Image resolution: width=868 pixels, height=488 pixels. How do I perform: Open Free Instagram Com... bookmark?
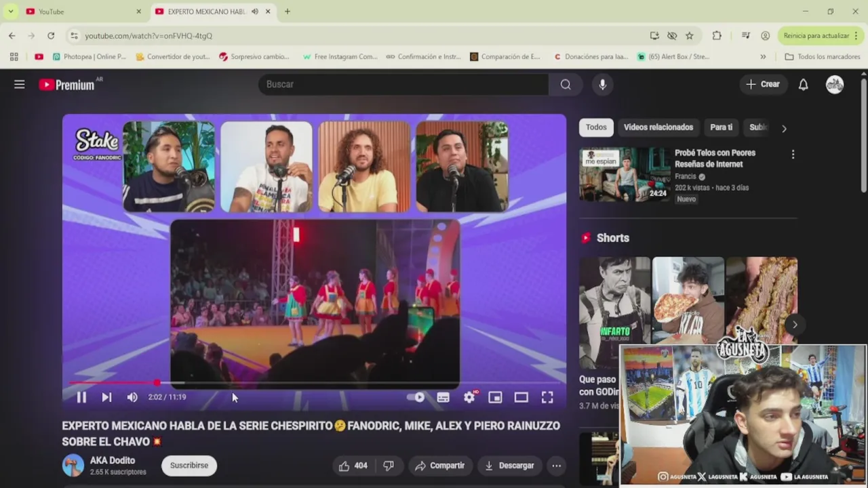tap(340, 57)
